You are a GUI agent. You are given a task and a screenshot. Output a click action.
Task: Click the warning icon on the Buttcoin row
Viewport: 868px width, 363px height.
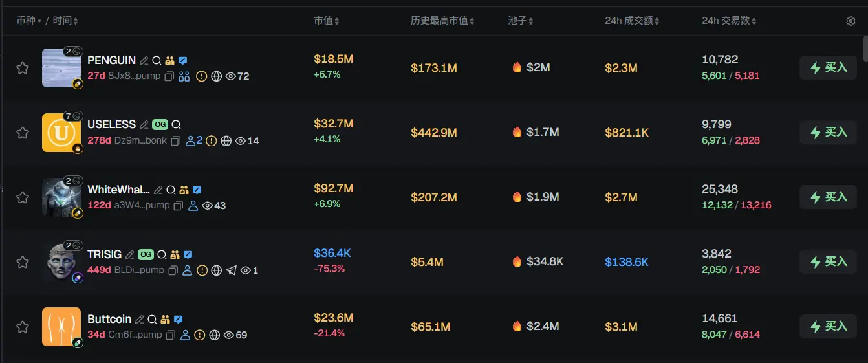pos(200,335)
